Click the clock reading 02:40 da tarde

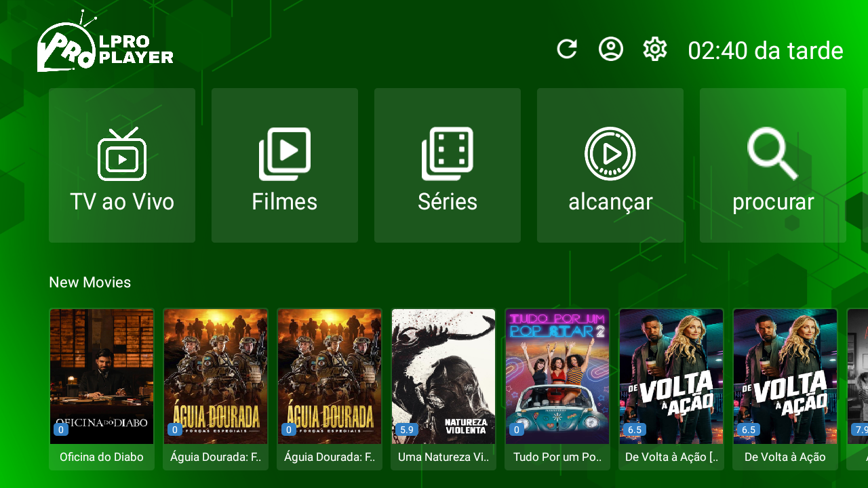click(x=766, y=51)
